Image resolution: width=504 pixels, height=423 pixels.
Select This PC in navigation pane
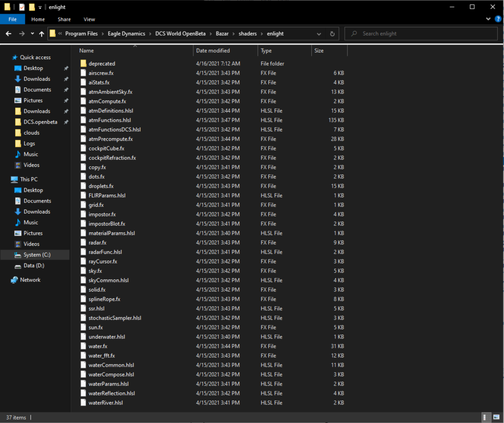[x=29, y=179]
